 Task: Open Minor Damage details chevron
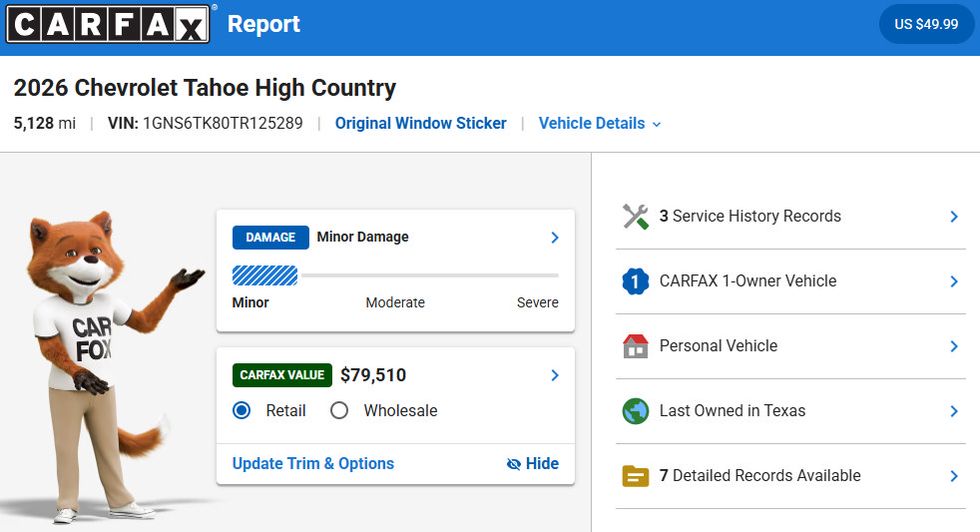[x=555, y=238]
